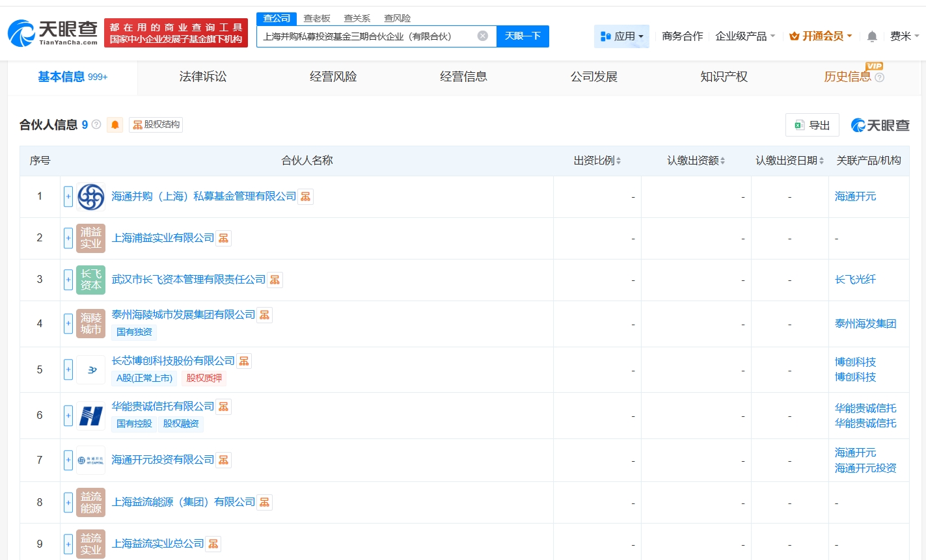Open equity structure icon for 上海浦益实业有限公司

(223, 238)
